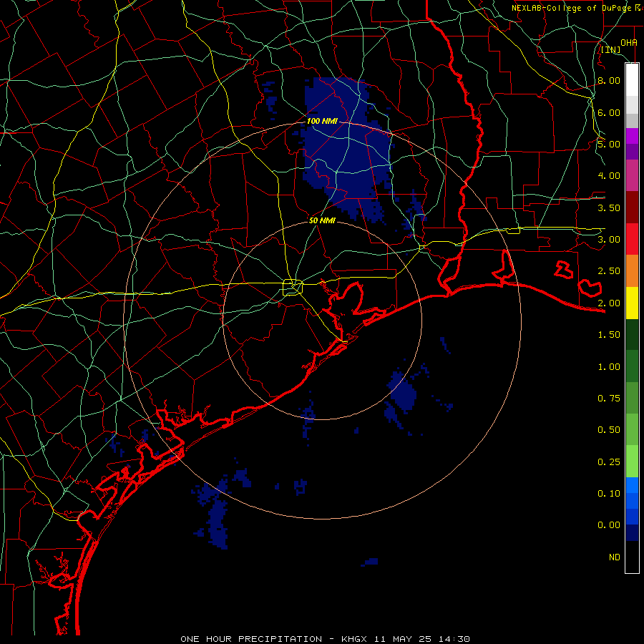Click the 2.00 legend value
The width and height of the screenshot is (644, 644).
click(609, 303)
